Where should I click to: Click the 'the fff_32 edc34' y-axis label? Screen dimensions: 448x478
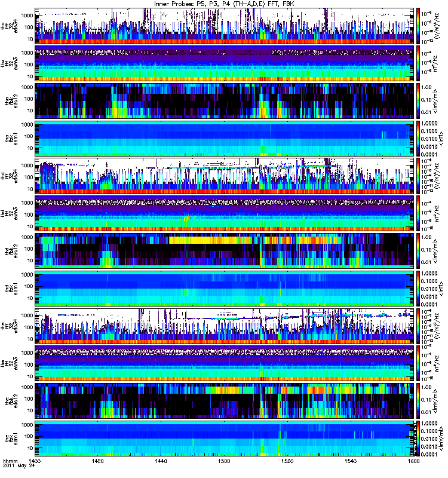[x=9, y=326]
